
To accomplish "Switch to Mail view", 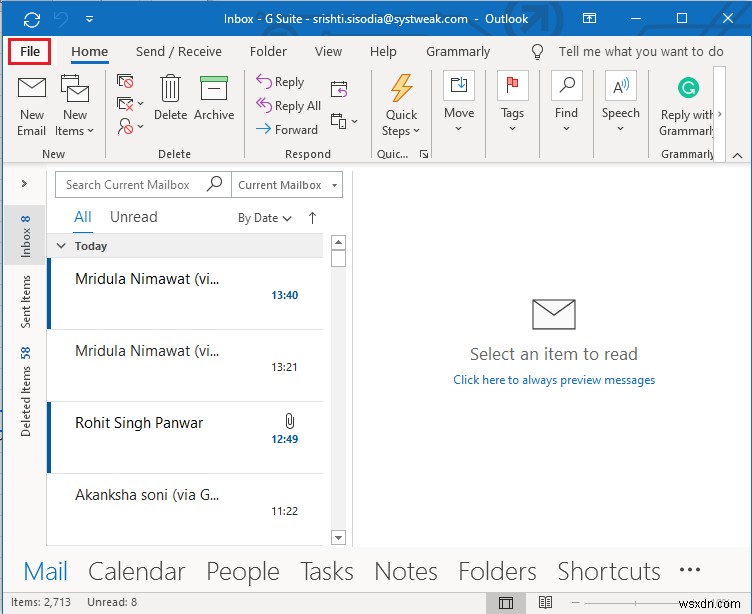I will (46, 571).
